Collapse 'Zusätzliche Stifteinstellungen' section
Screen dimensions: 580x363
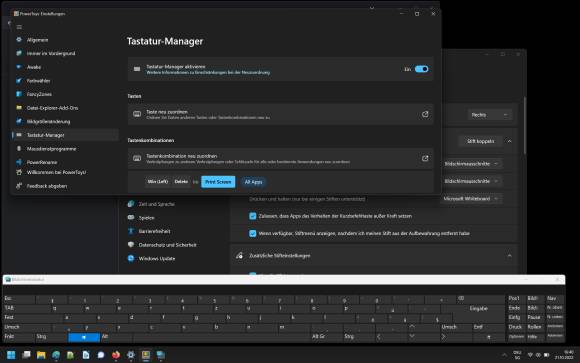[510, 256]
